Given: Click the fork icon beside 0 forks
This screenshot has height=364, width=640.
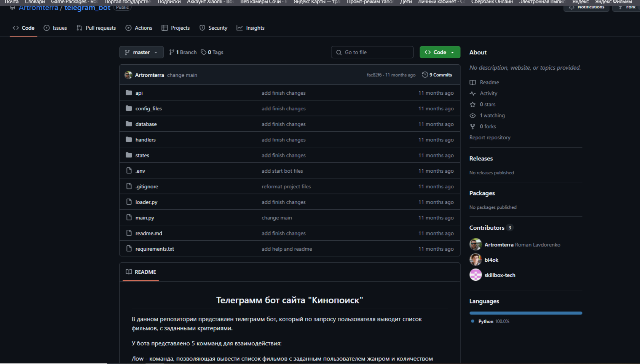Looking at the screenshot, I should 472,126.
